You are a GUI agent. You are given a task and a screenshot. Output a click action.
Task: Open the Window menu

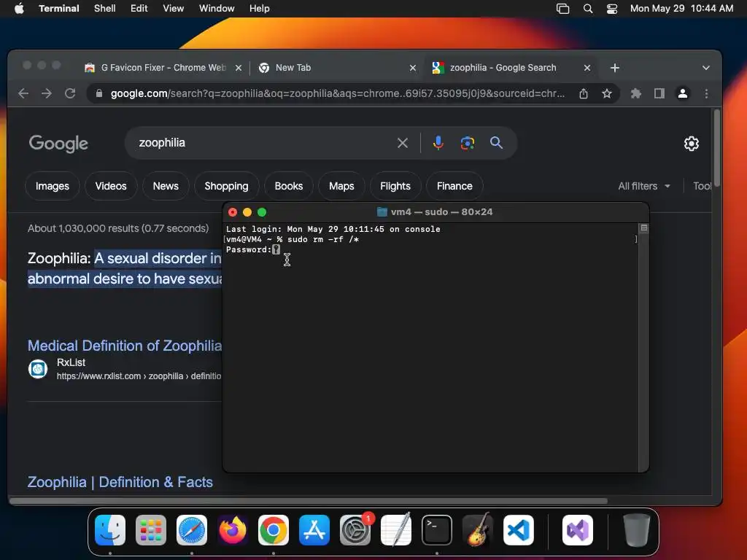(x=216, y=9)
